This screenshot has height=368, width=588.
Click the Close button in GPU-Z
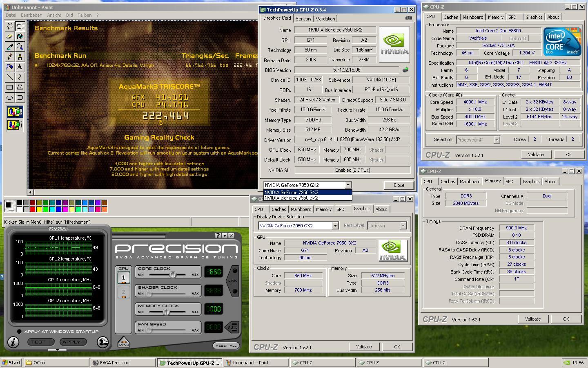[399, 185]
